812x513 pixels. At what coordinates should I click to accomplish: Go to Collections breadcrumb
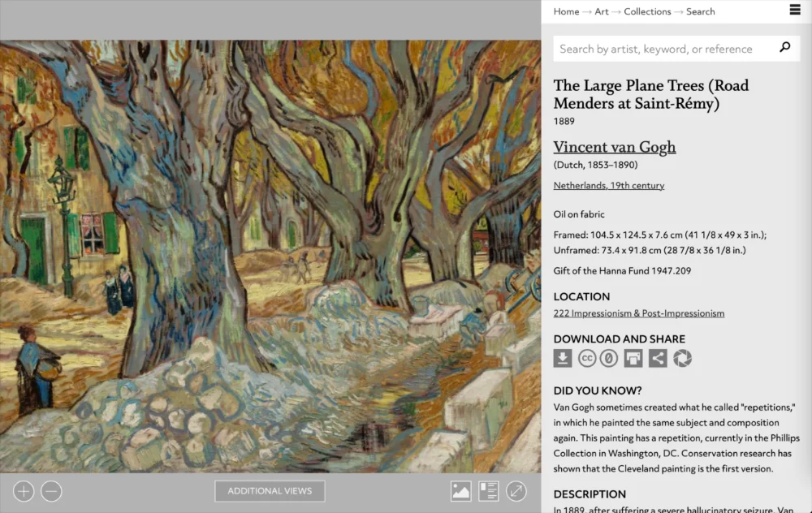(647, 11)
